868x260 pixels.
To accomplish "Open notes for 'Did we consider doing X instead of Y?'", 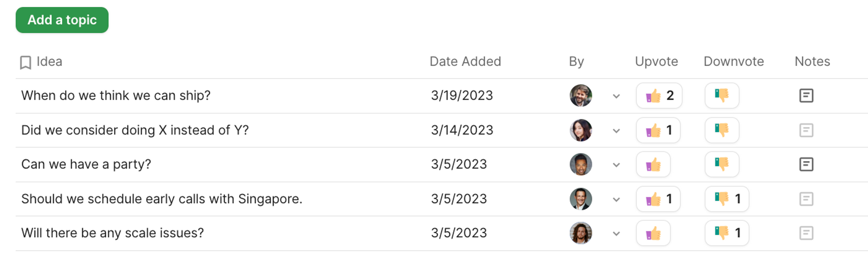I will tap(806, 130).
